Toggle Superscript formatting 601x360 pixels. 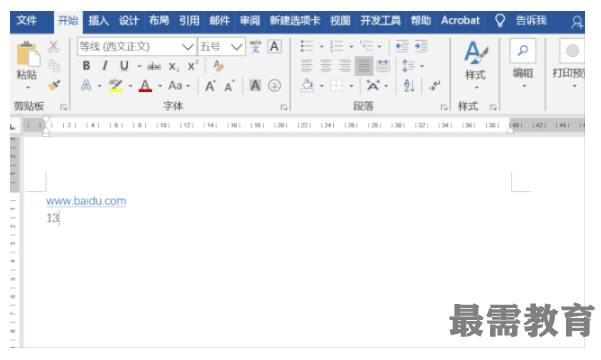point(192,66)
